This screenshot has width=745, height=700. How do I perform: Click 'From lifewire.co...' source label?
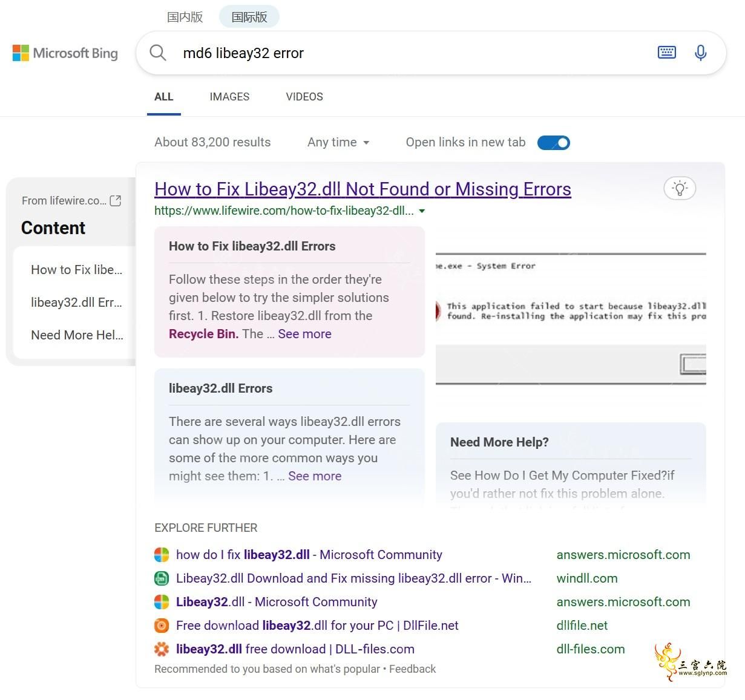[x=64, y=201]
